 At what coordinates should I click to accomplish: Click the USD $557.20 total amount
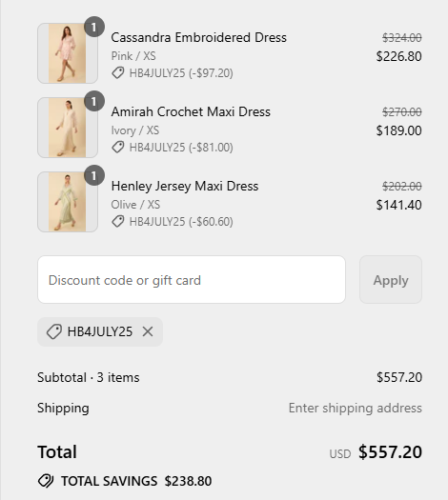coord(376,451)
